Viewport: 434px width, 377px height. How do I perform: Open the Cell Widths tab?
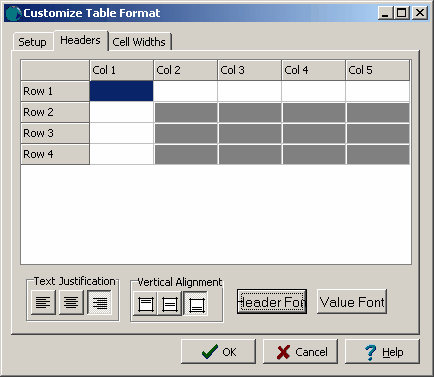pyautogui.click(x=139, y=42)
